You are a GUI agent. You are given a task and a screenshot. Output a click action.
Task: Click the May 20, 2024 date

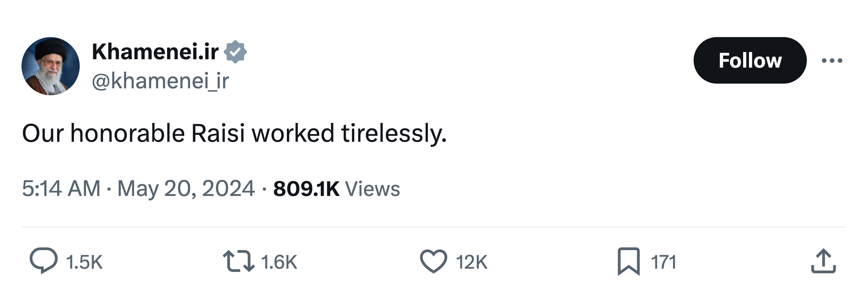[x=186, y=189]
